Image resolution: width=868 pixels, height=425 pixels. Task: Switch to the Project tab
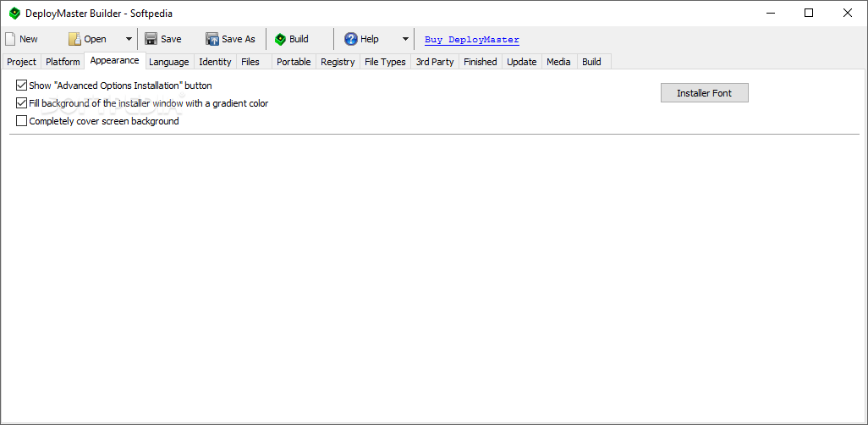click(x=22, y=62)
